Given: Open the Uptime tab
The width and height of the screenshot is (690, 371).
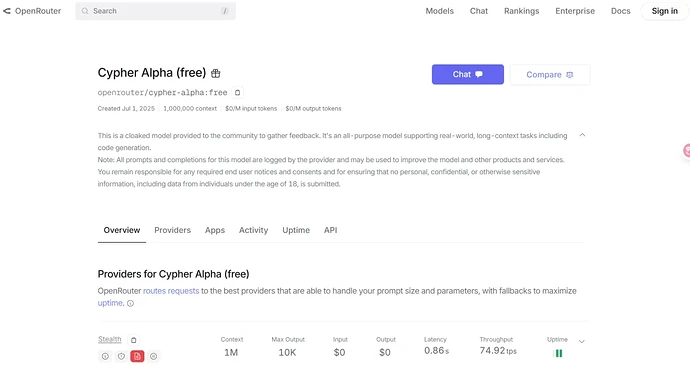Looking at the screenshot, I should click(x=296, y=230).
